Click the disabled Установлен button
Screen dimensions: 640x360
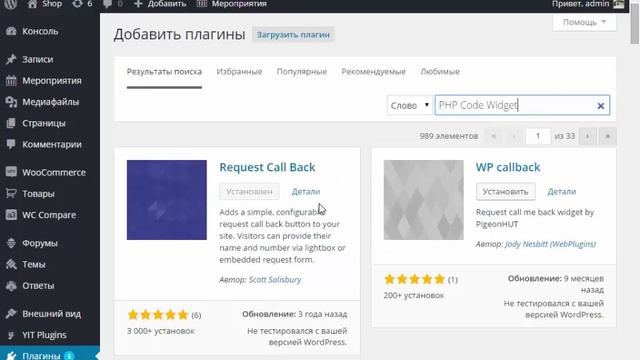click(x=249, y=191)
